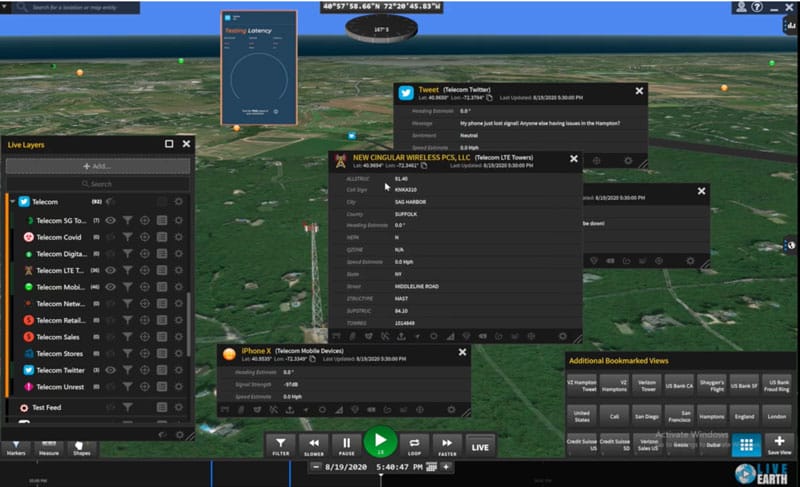Open filter for Telecom 5G Towers layer
This screenshot has width=800, height=487.
tap(128, 220)
